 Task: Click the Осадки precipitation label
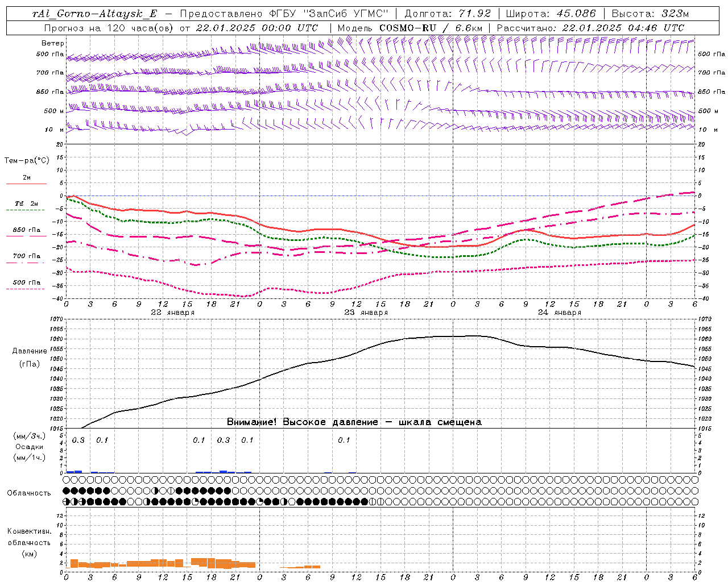[30, 447]
